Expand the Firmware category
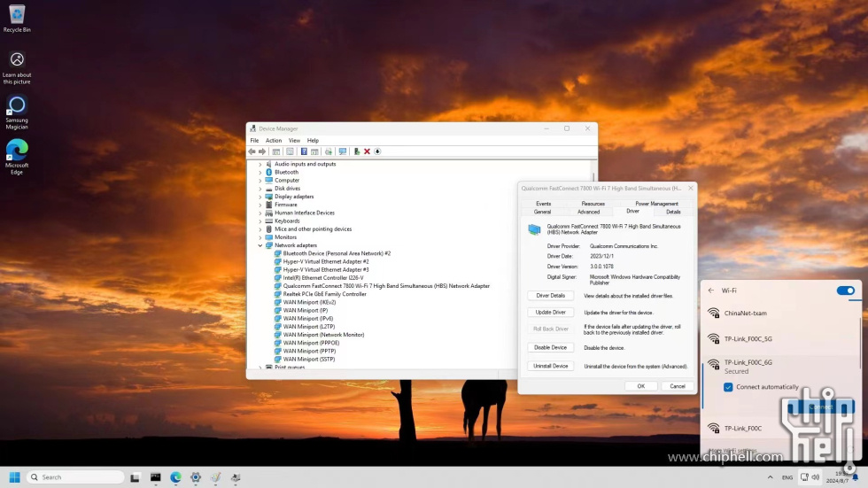Screen dimensions: 868x488 [260, 205]
